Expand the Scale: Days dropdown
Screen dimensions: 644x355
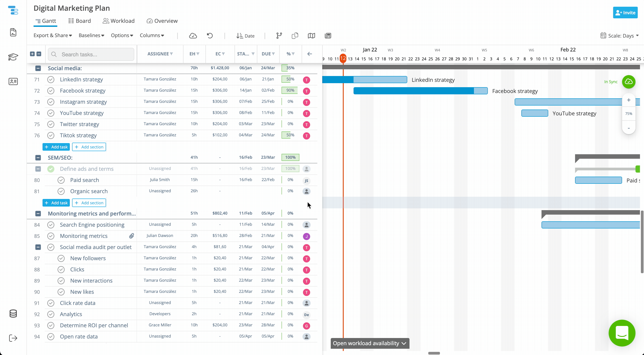click(620, 36)
